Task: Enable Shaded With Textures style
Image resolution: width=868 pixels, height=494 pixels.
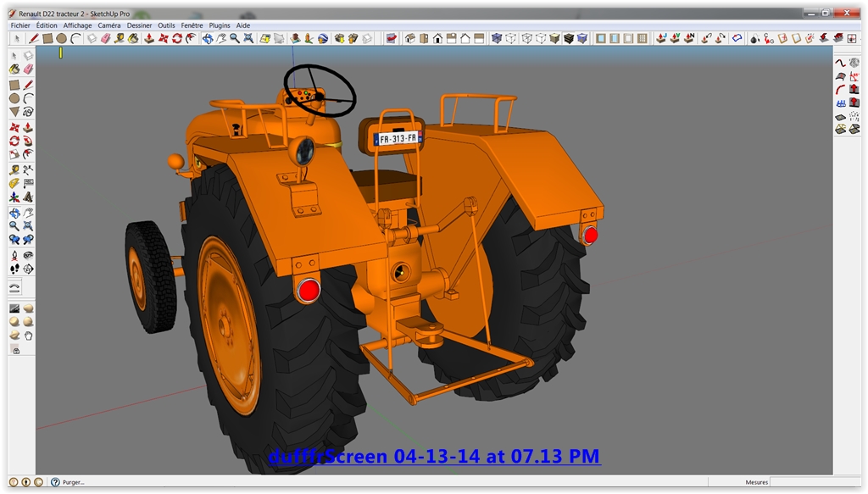Action: pos(569,38)
